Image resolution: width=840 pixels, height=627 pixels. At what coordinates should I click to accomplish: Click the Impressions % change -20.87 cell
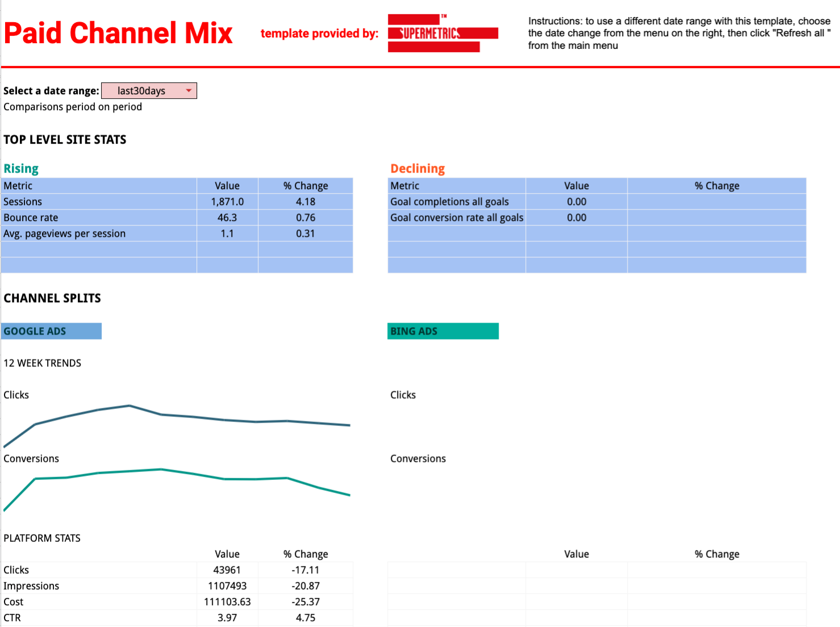(x=306, y=586)
